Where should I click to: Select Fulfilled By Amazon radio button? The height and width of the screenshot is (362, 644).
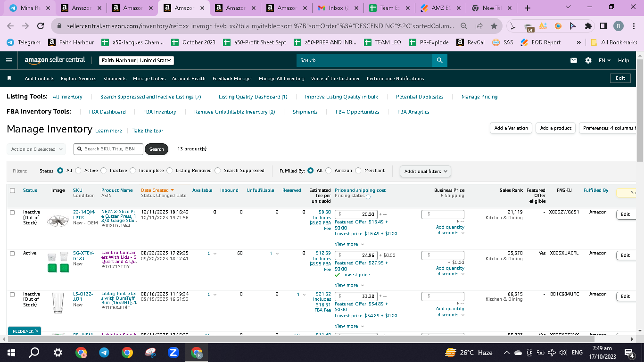329,171
